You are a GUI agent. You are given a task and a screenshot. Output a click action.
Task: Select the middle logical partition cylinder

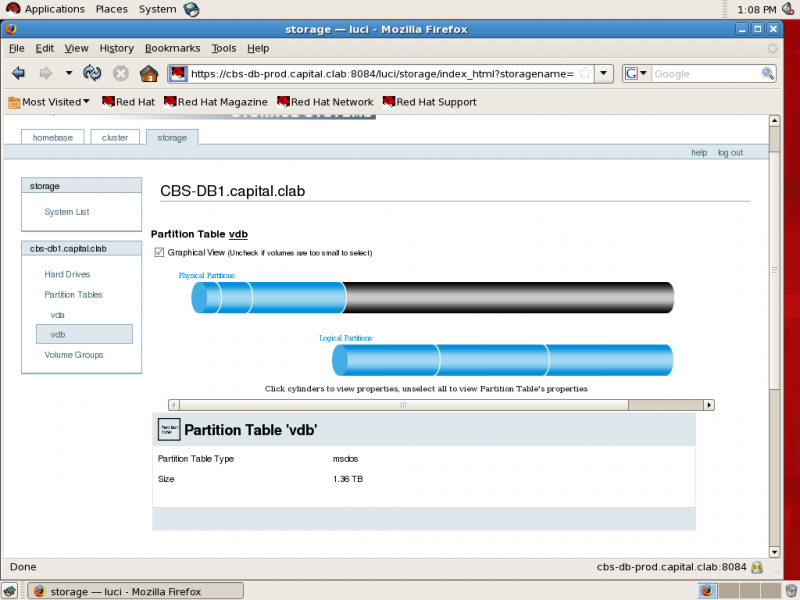pos(494,360)
